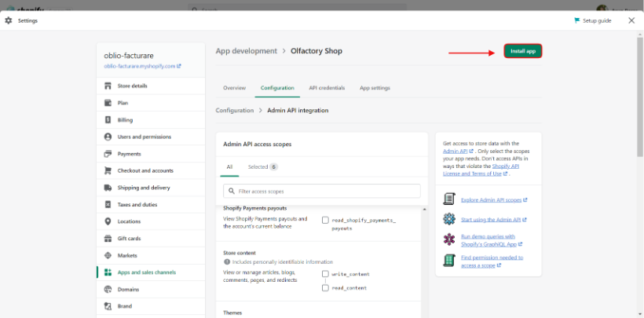Open the Overview tab
This screenshot has width=644, height=318.
point(235,88)
